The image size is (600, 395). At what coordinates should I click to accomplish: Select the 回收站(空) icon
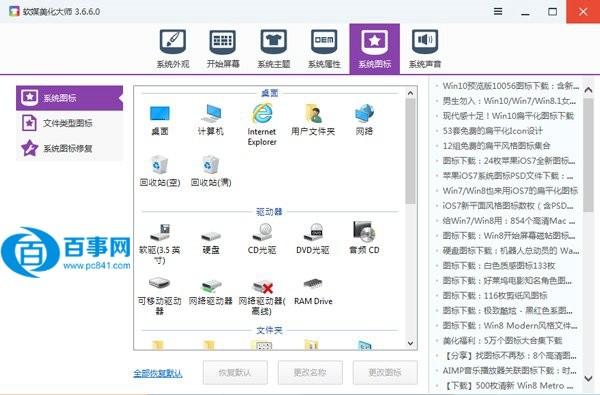[160, 171]
